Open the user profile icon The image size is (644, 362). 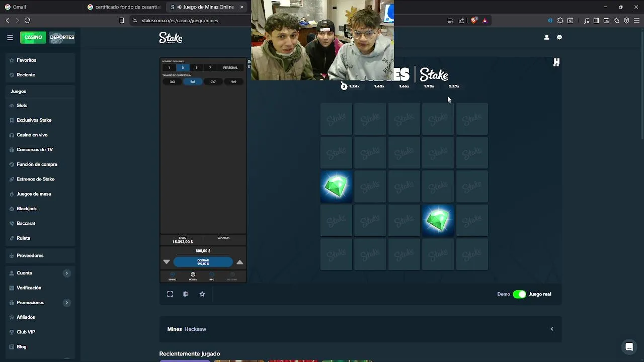click(546, 37)
